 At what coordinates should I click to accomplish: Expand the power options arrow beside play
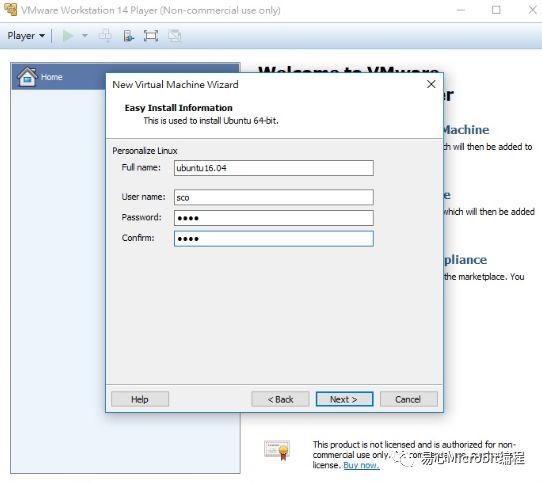point(85,36)
